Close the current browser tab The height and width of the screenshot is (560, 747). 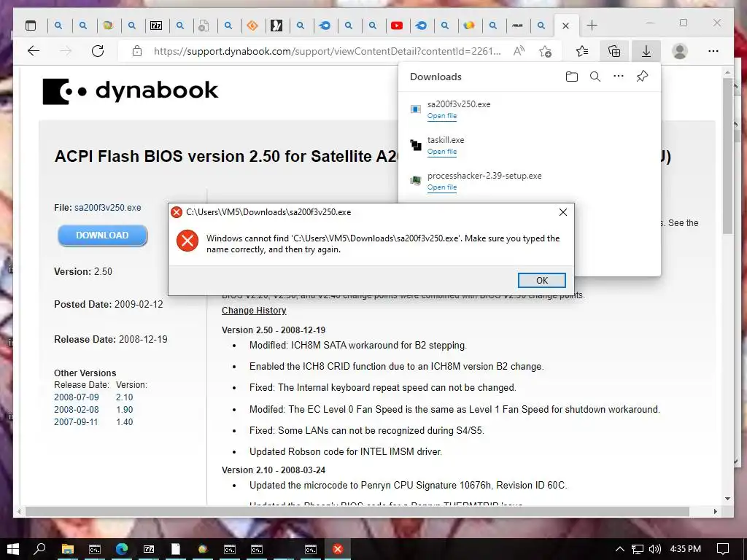565,26
